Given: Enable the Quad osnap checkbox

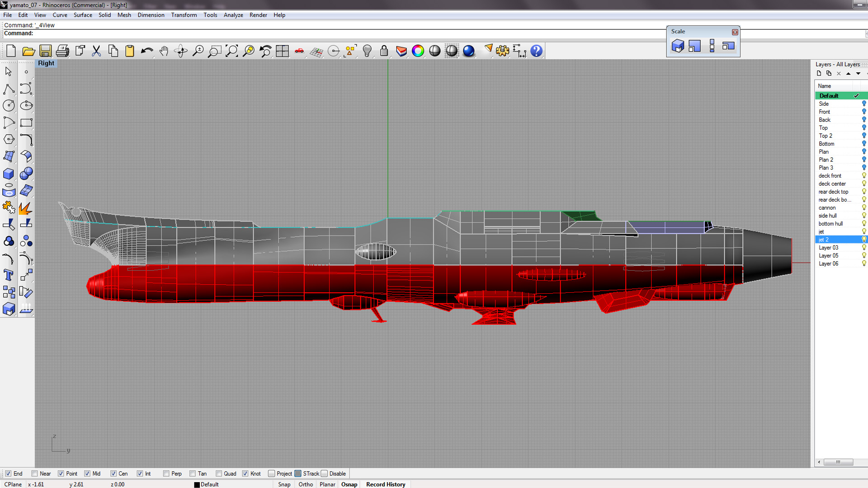Looking at the screenshot, I should (x=219, y=474).
